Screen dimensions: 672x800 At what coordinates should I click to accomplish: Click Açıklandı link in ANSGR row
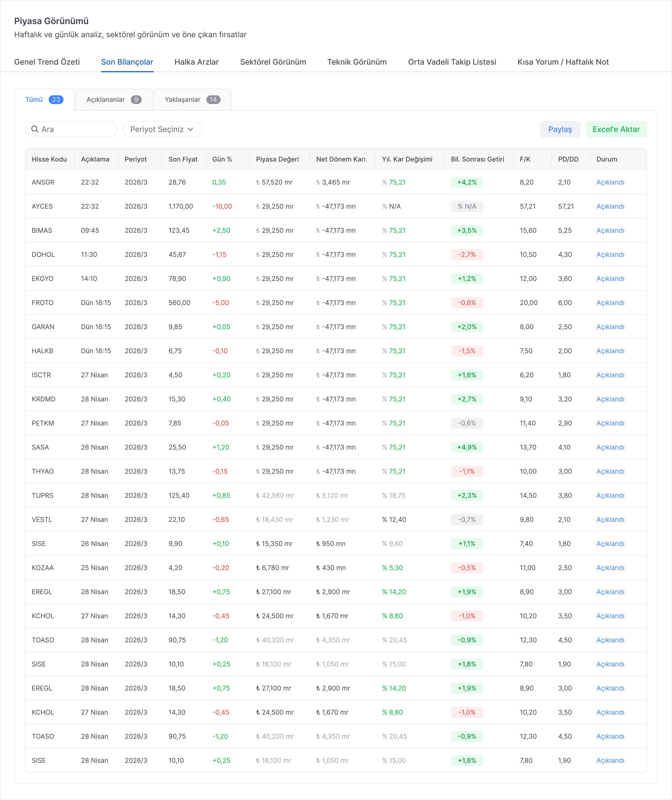[610, 182]
